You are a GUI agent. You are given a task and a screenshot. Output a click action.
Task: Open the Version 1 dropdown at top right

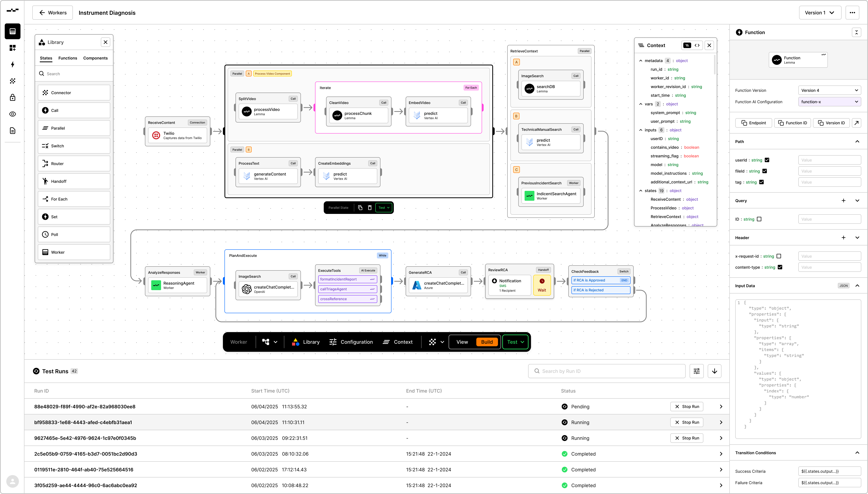point(820,13)
